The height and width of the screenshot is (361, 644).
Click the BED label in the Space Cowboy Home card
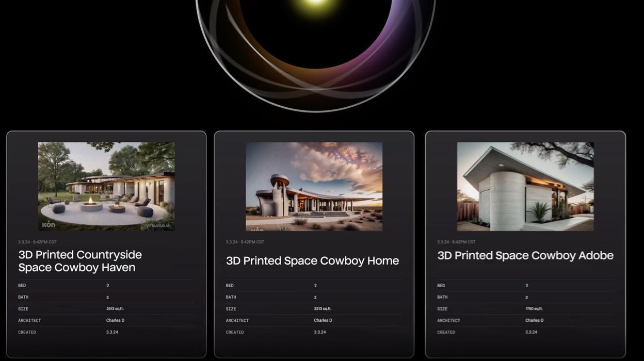(230, 285)
